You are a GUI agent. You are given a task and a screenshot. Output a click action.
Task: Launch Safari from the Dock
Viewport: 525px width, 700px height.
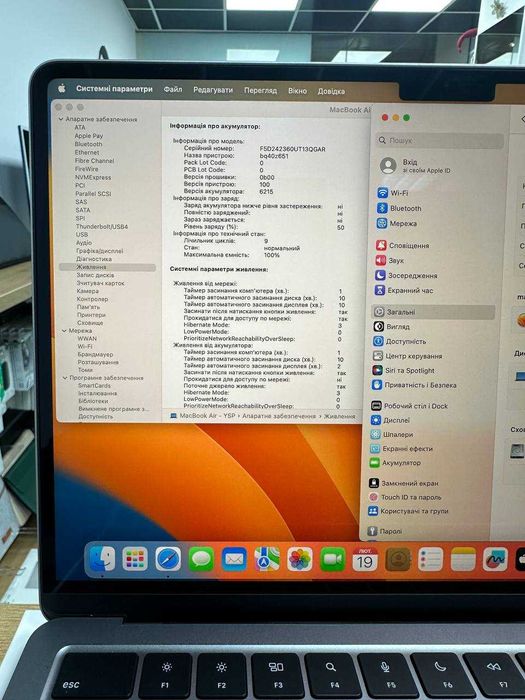(168, 559)
